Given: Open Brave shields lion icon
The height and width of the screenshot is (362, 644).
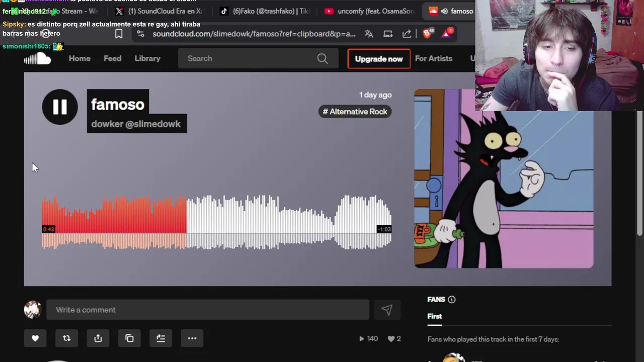Looking at the screenshot, I should pos(427,33).
